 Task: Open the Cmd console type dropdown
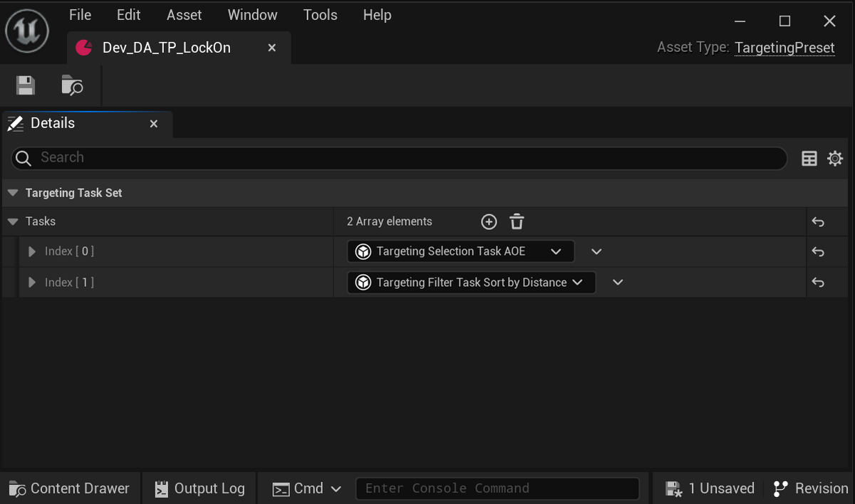point(307,488)
